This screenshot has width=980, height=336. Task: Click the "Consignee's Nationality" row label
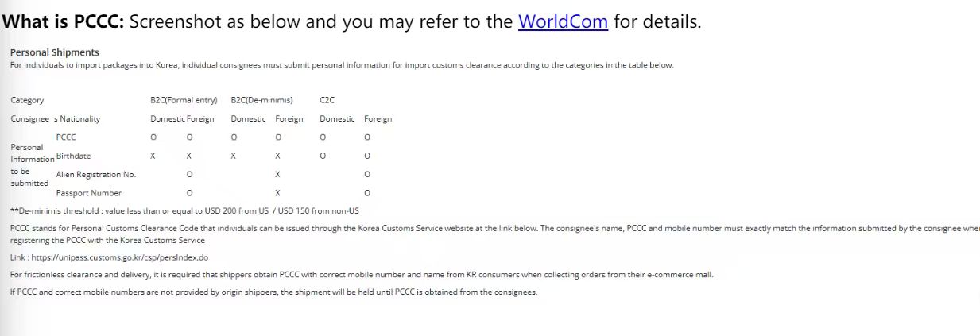click(x=55, y=119)
